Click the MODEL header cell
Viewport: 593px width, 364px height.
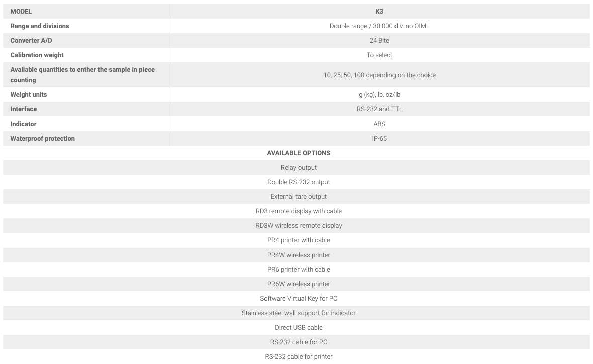tap(21, 11)
